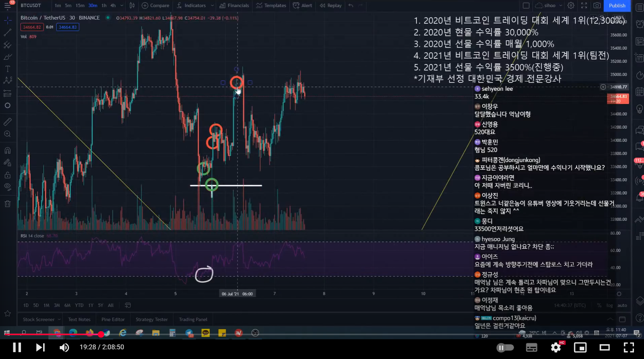Switch to the 1h timeframe
The width and height of the screenshot is (644, 359).
click(x=104, y=6)
